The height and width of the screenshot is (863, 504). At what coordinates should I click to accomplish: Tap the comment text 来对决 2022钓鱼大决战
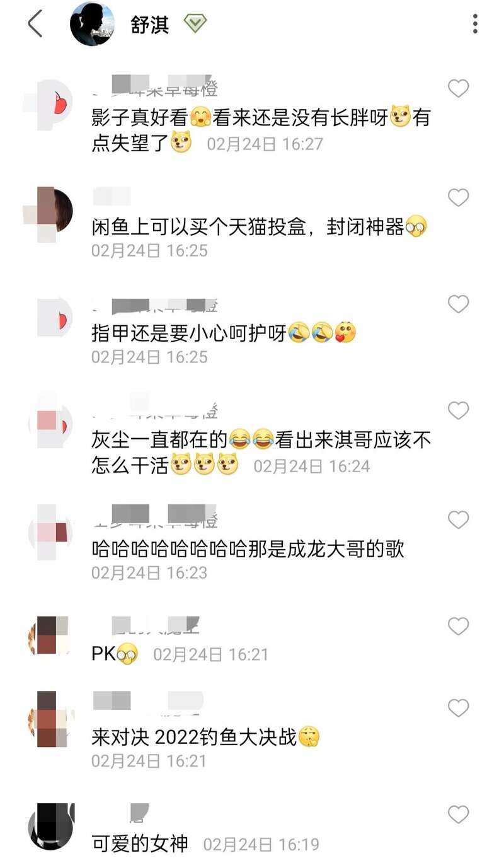(x=195, y=737)
